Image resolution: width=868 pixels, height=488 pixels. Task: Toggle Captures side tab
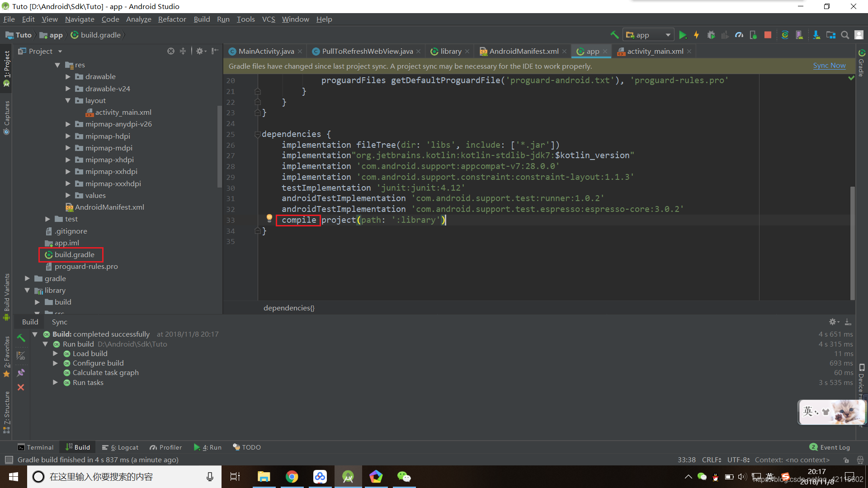point(6,117)
